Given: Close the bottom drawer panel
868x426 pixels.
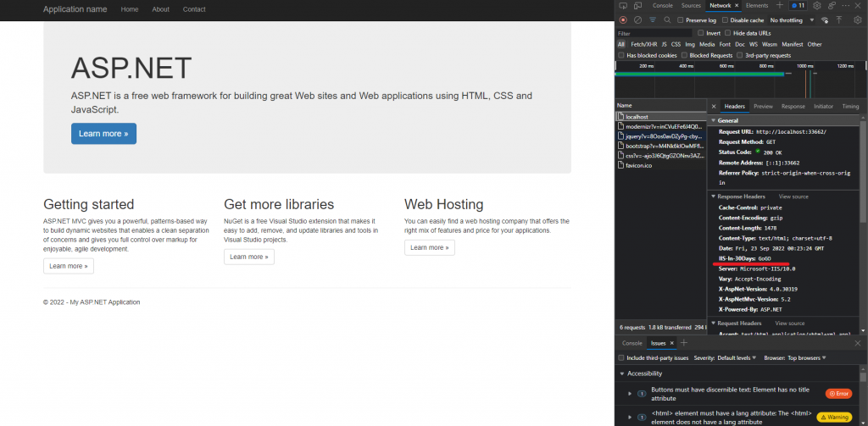Looking at the screenshot, I should coord(858,343).
